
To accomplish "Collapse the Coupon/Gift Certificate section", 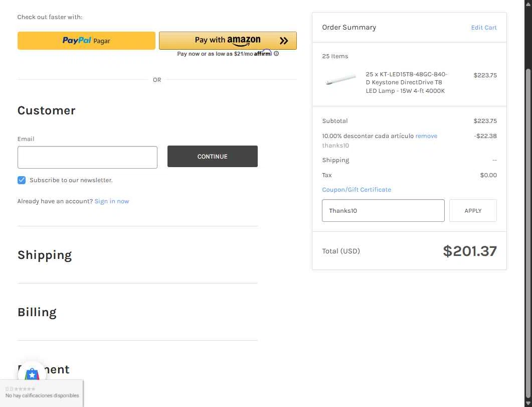I will [x=356, y=190].
